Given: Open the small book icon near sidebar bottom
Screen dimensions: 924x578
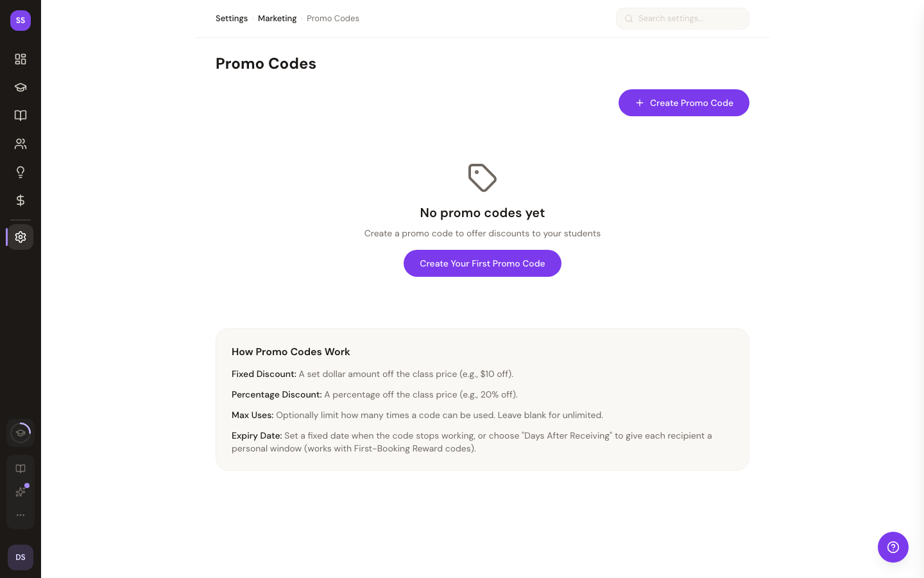Looking at the screenshot, I should pyautogui.click(x=21, y=469).
